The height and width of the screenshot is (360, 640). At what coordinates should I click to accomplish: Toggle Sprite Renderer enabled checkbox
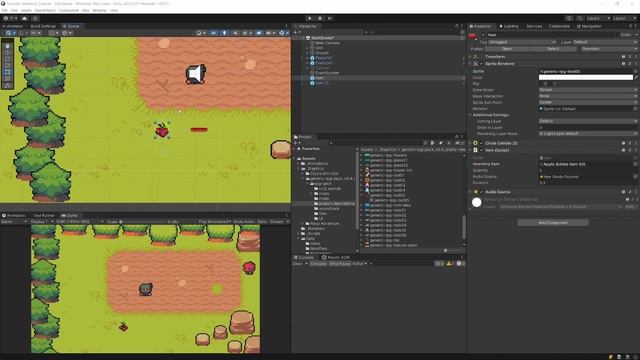click(481, 64)
